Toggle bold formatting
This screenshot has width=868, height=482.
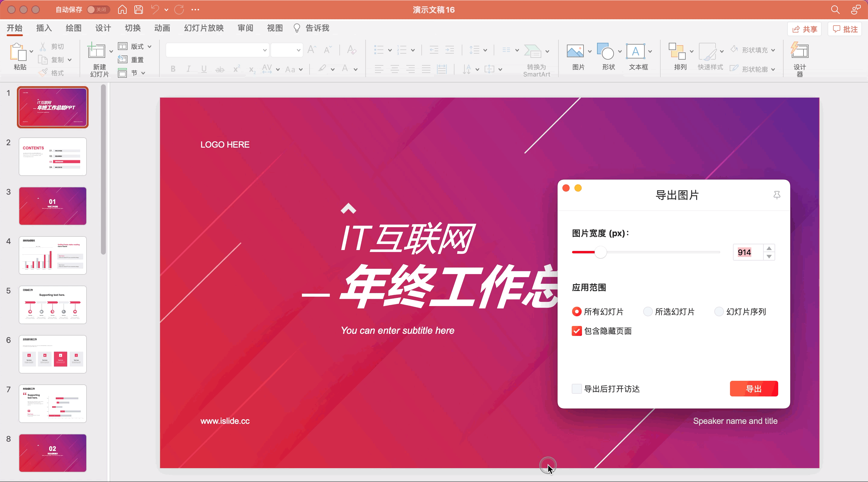173,69
